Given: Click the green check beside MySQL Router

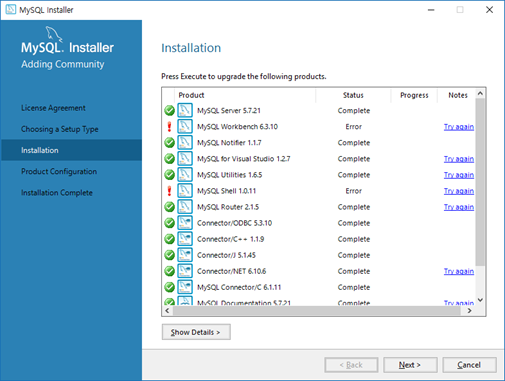Looking at the screenshot, I should point(169,207).
